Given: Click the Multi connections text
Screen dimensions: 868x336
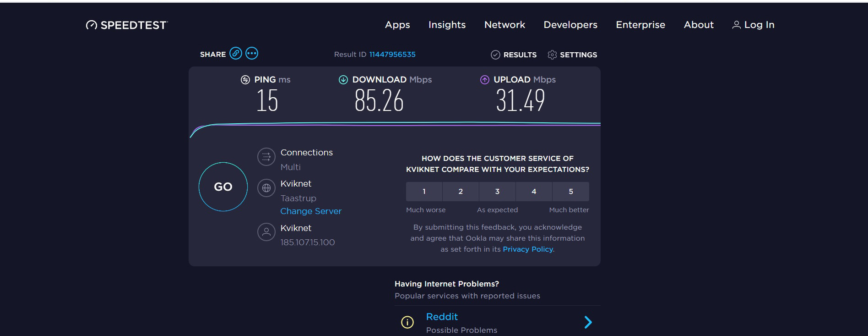Looking at the screenshot, I should click(291, 167).
